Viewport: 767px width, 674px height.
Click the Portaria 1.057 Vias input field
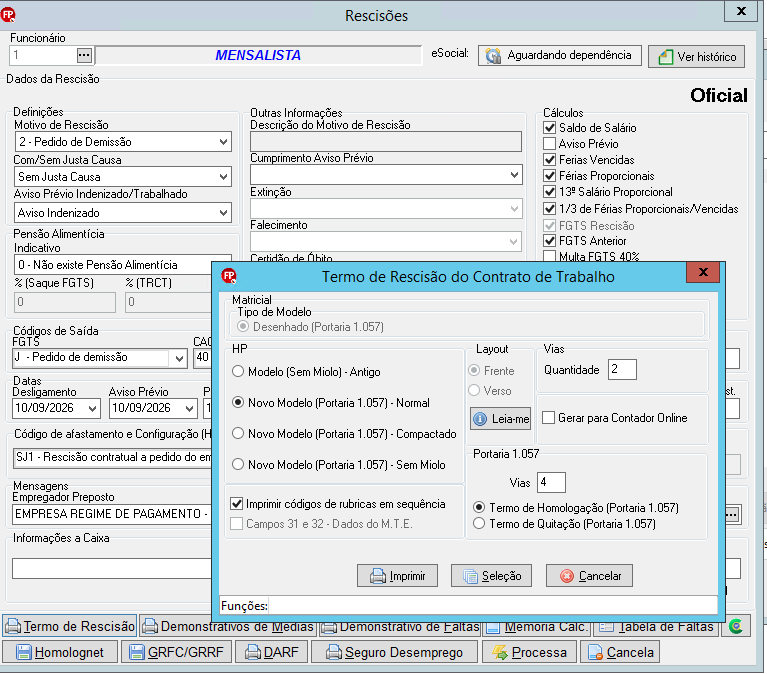click(x=551, y=482)
